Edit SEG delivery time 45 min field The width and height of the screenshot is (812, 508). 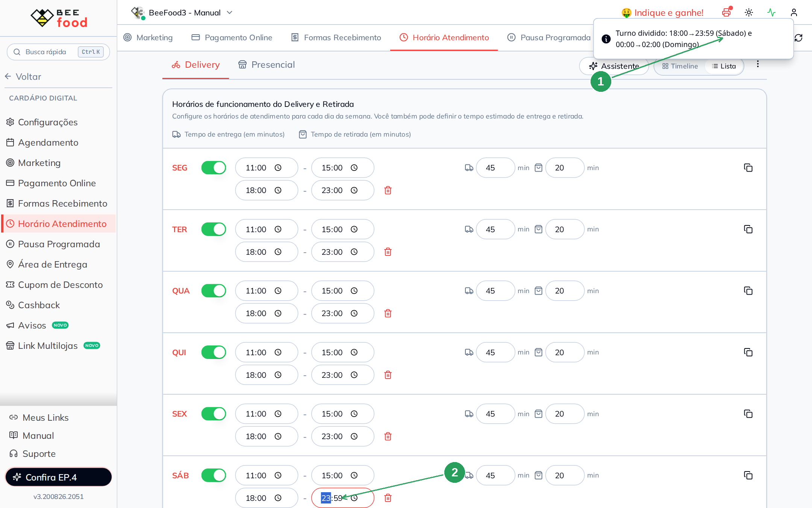(x=495, y=168)
